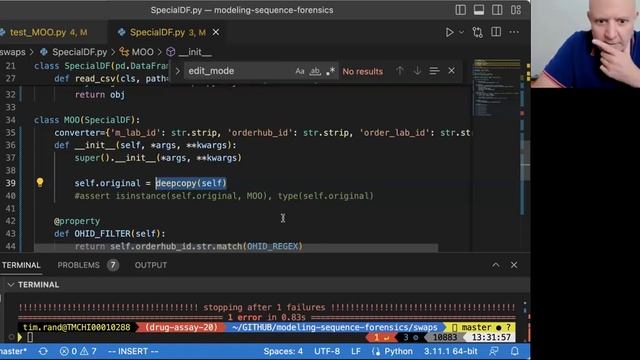Click the master branch status item
This screenshot has height=360, width=640.
point(13,351)
